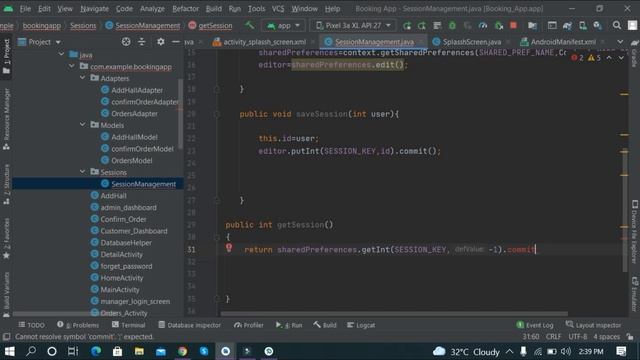
Task: Toggle tool window bars icon in status bar
Action: point(7,337)
